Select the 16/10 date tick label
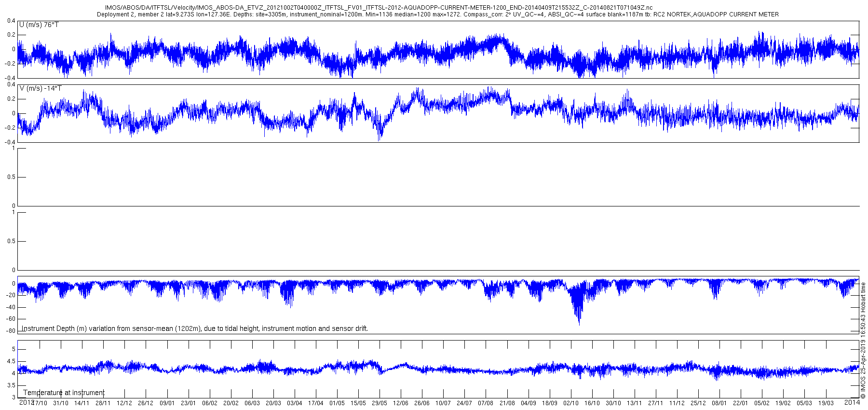 (592, 403)
